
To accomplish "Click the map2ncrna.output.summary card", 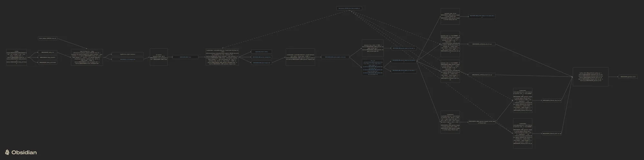I will (128, 54).
